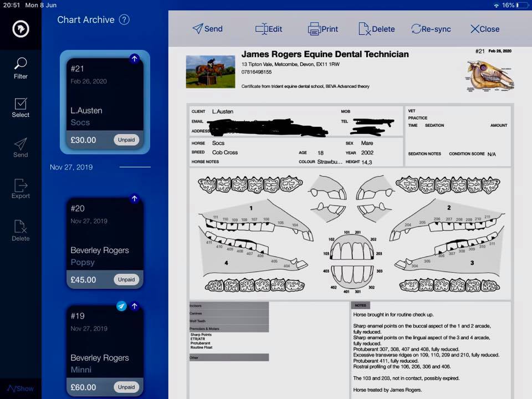This screenshot has width=532, height=399.
Task: Send the chart from top toolbar
Action: 207,29
